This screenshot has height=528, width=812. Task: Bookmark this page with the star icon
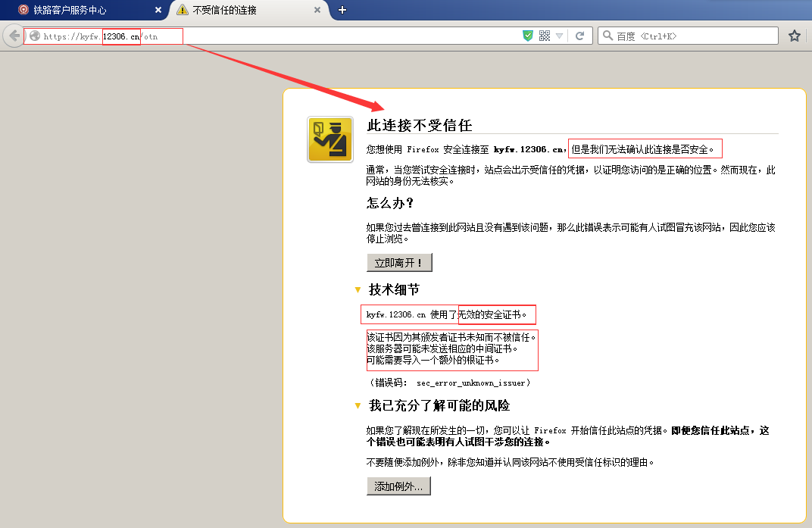point(794,35)
